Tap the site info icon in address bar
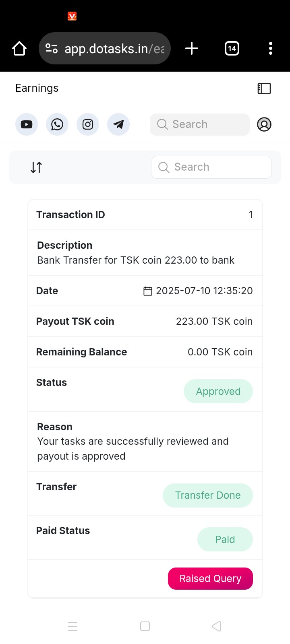290x644 pixels. point(52,49)
